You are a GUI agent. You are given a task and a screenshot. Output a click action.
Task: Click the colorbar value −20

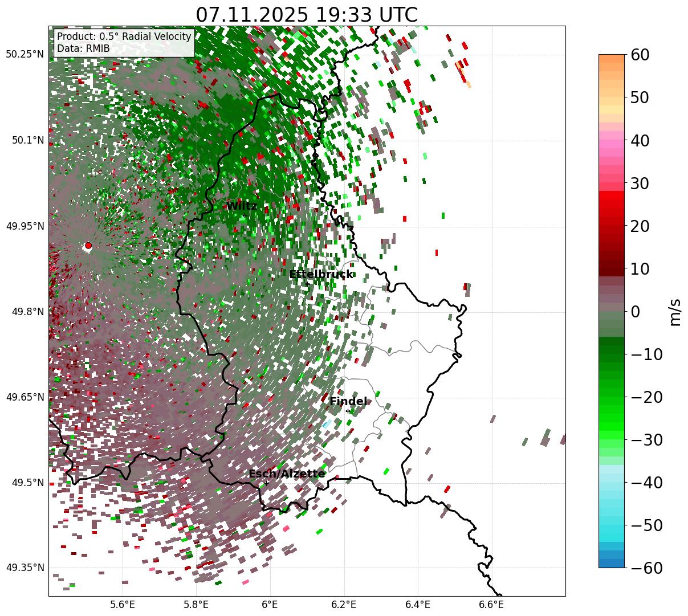point(646,397)
